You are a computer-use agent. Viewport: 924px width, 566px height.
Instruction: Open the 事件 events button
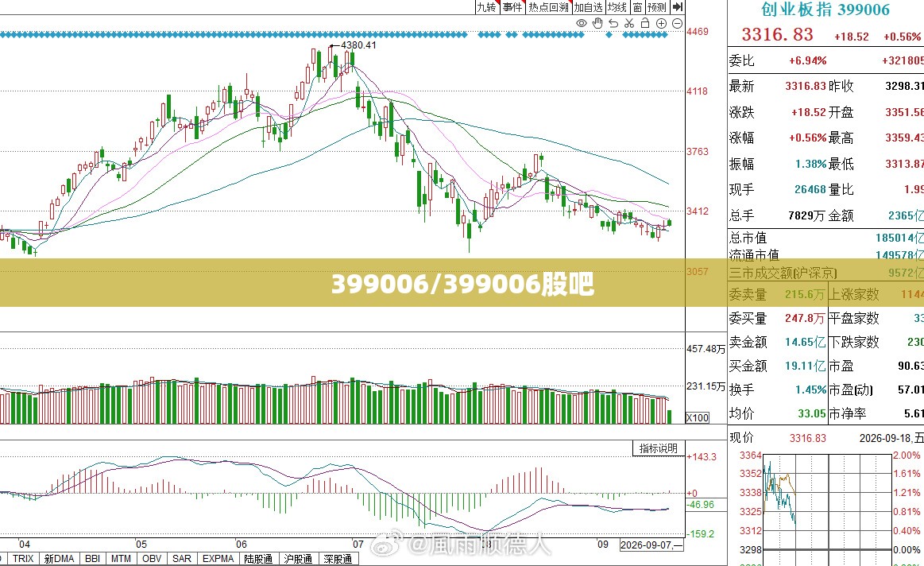coord(512,7)
